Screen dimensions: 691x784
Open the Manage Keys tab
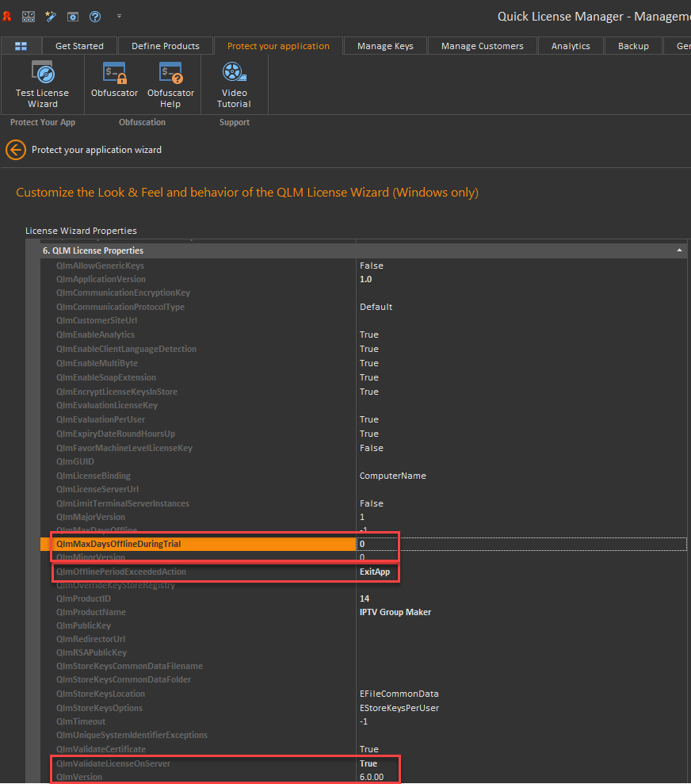pos(385,46)
